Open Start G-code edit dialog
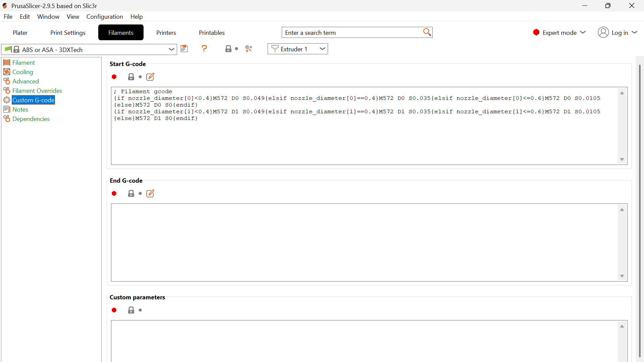Image resolution: width=644 pixels, height=362 pixels. tap(150, 77)
